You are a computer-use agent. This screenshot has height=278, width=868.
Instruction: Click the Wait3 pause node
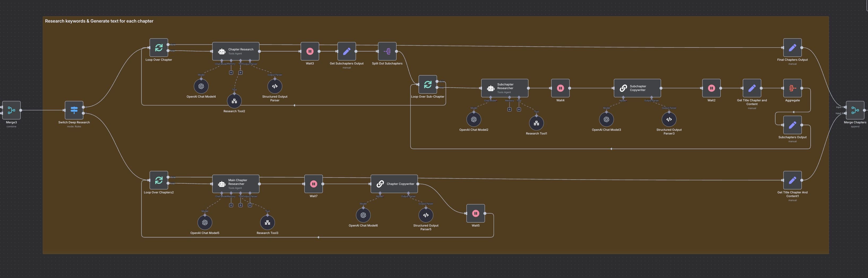pos(310,51)
